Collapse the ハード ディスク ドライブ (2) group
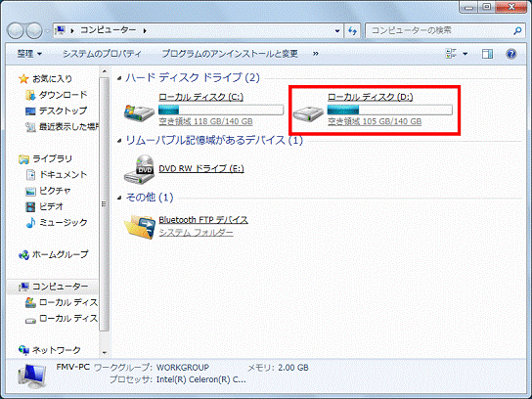The width and height of the screenshot is (532, 399). 118,78
